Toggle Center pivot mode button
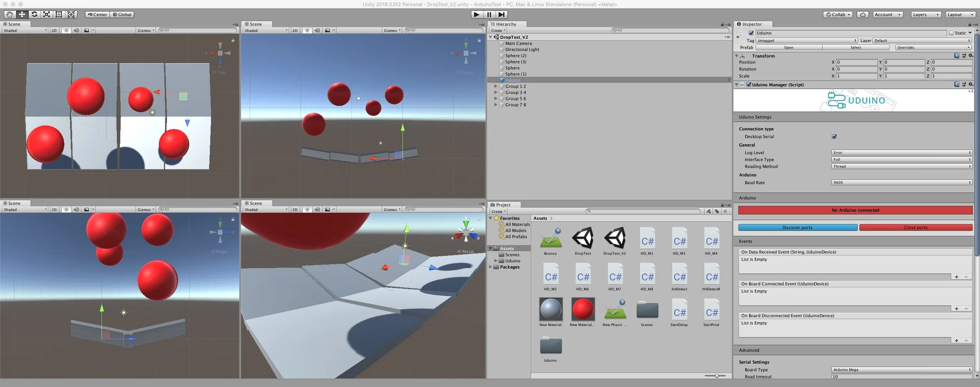Screen dimensions: 980x387 (98, 15)
